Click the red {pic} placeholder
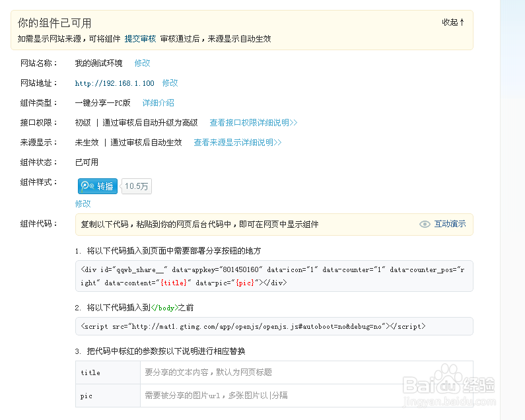This screenshot has width=525, height=420. pos(245,283)
